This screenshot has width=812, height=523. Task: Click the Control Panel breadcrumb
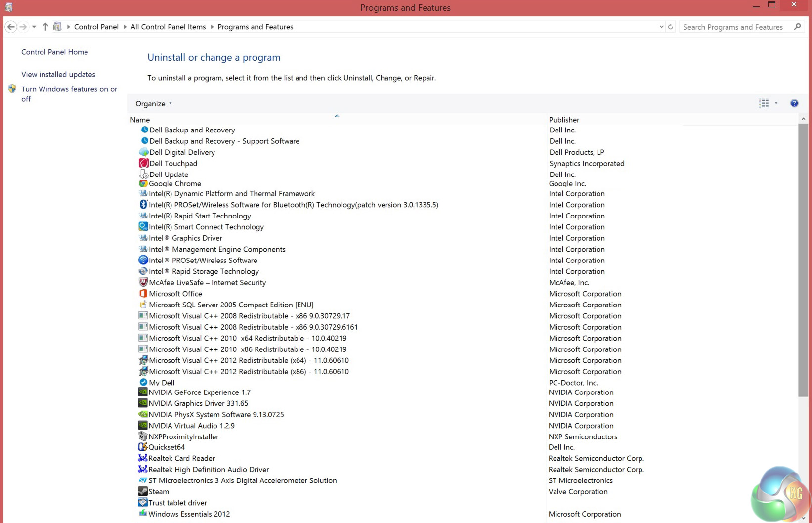click(96, 27)
